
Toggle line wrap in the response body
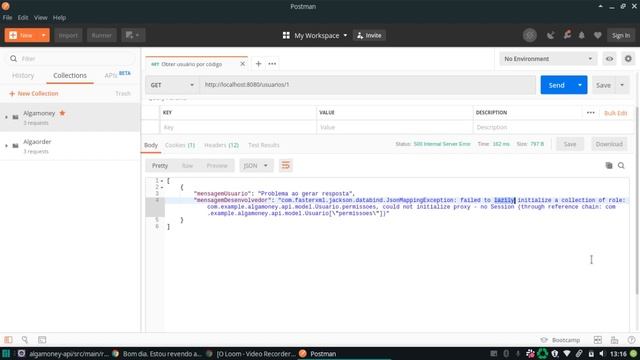[285, 165]
